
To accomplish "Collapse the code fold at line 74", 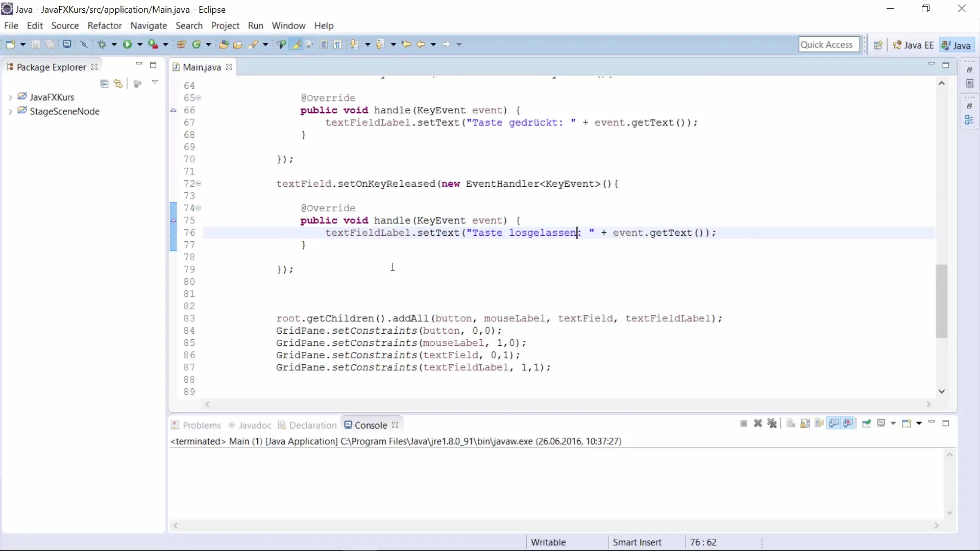I will pyautogui.click(x=199, y=208).
